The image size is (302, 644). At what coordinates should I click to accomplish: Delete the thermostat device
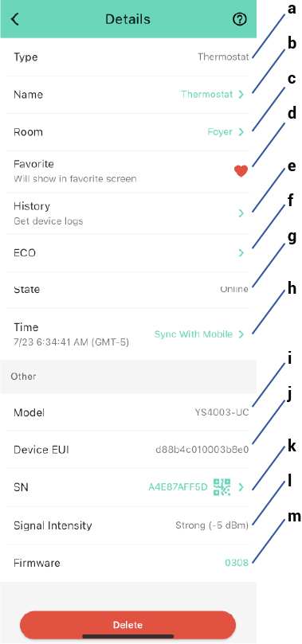[127, 625]
